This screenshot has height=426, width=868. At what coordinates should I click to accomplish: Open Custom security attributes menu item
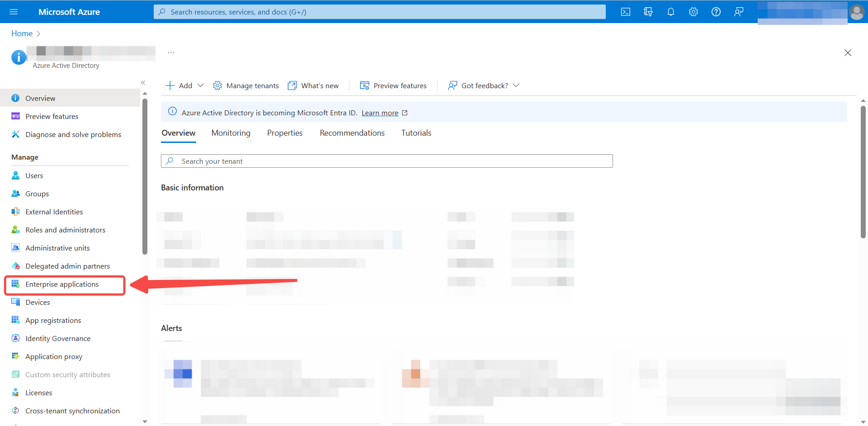pyautogui.click(x=68, y=374)
